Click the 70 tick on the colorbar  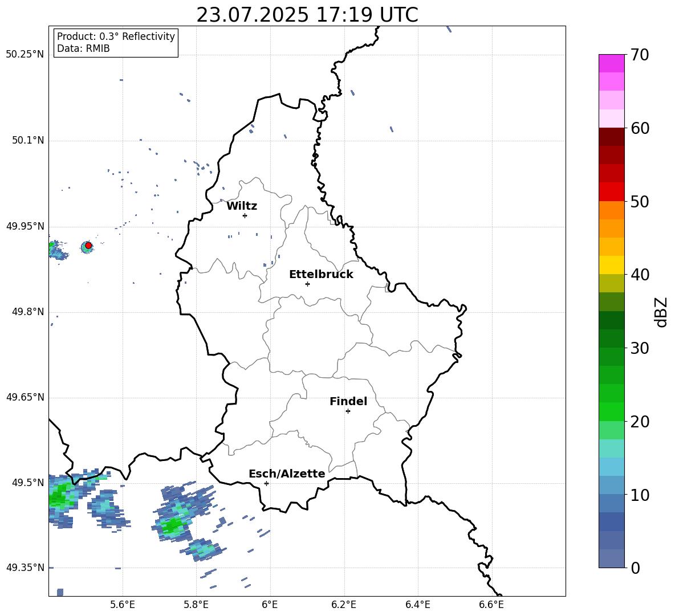pyautogui.click(x=640, y=55)
